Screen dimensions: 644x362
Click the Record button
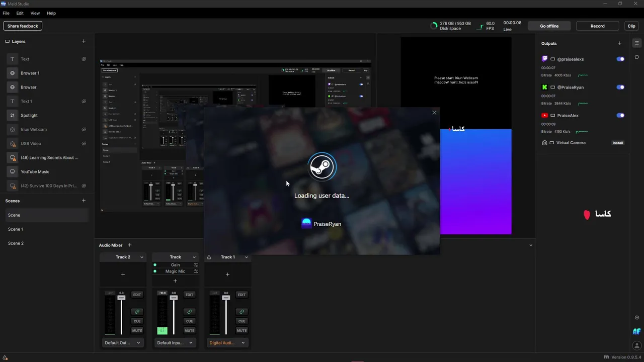click(598, 26)
